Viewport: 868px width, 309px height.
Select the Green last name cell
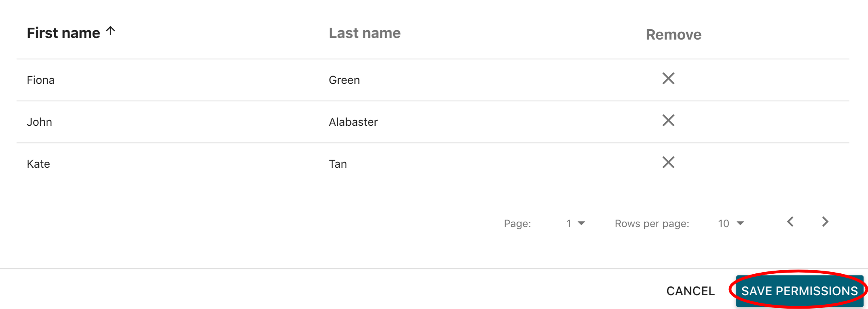tap(344, 80)
